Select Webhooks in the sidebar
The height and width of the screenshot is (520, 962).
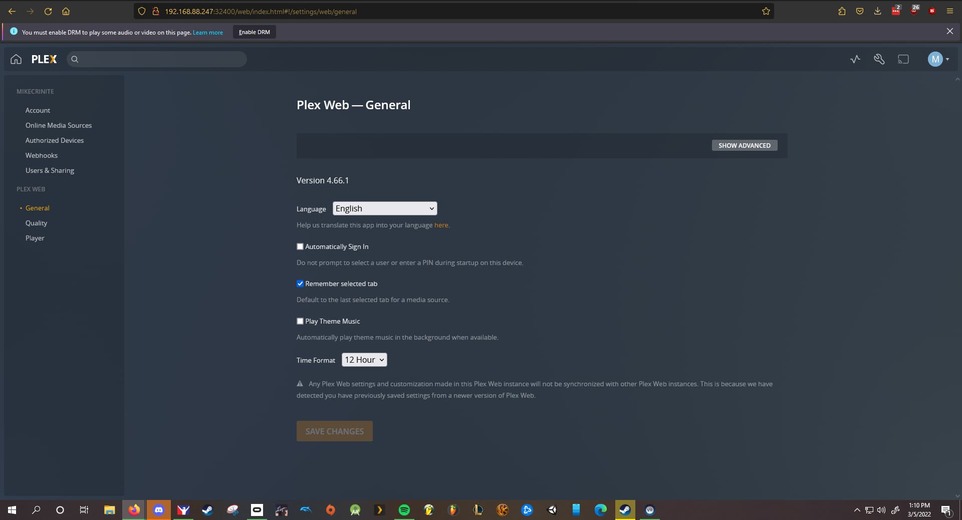point(41,155)
